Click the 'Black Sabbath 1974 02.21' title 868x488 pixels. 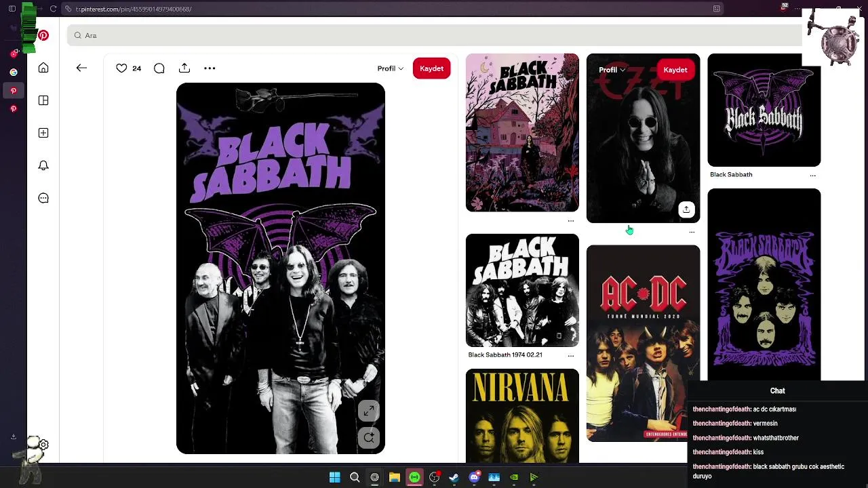click(505, 354)
